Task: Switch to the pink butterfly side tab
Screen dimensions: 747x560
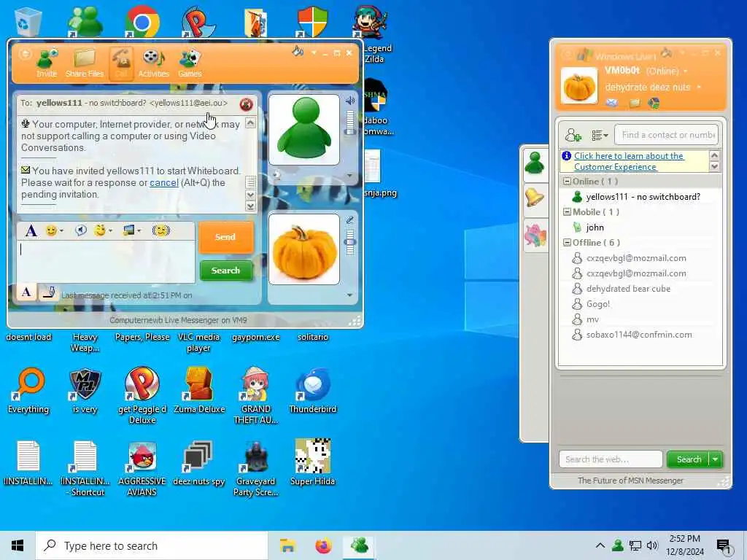Action: point(535,236)
